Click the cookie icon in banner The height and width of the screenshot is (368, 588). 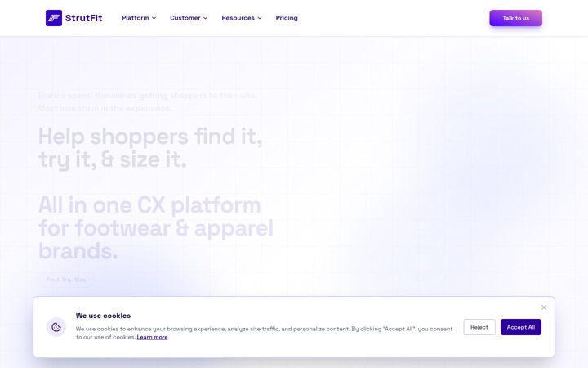(x=56, y=327)
